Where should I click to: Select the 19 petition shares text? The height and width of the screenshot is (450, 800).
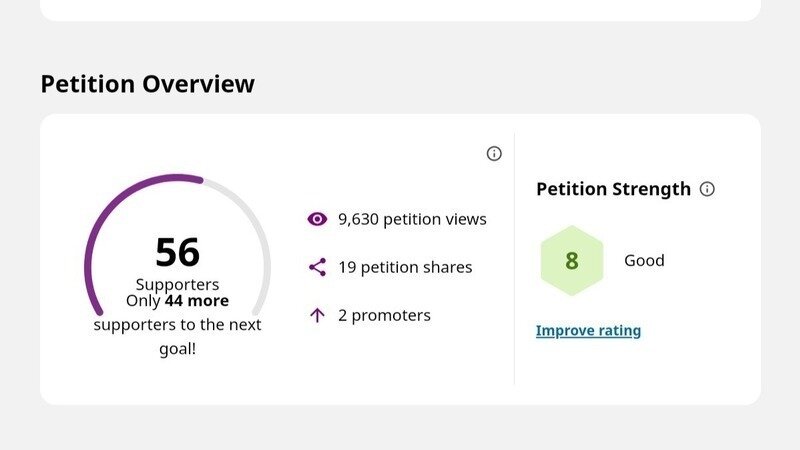tap(405, 267)
